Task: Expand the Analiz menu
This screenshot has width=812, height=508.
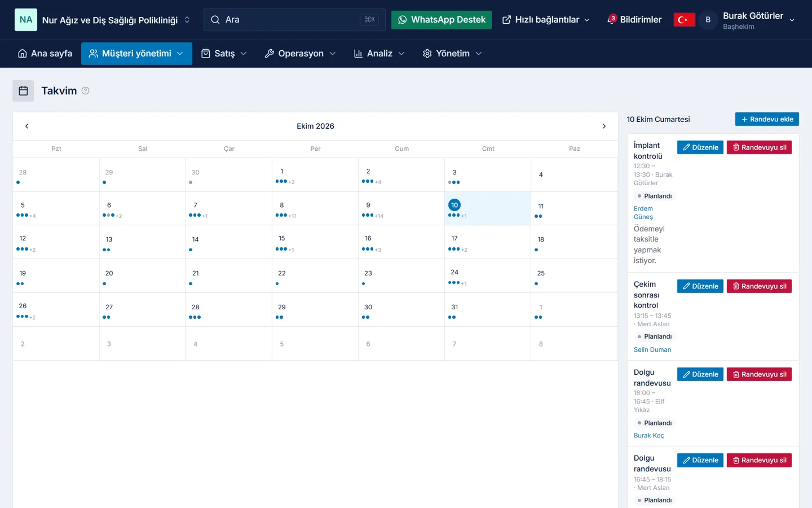Action: click(x=379, y=54)
